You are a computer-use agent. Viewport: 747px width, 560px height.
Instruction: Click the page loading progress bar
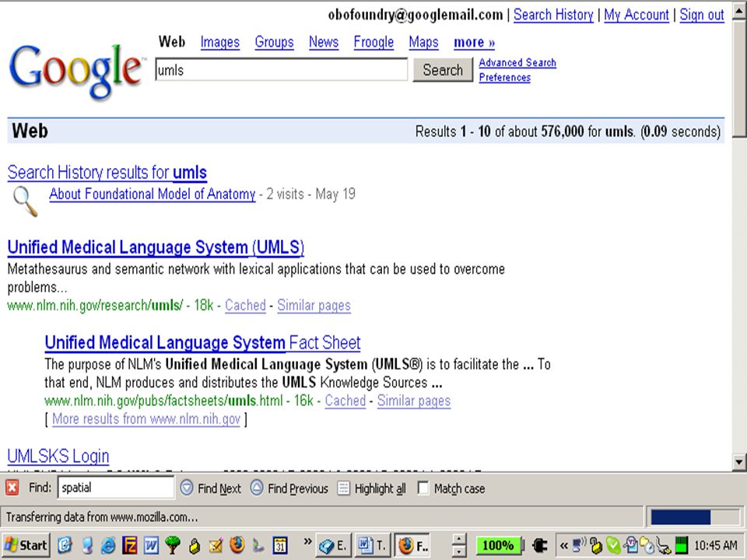695,516
